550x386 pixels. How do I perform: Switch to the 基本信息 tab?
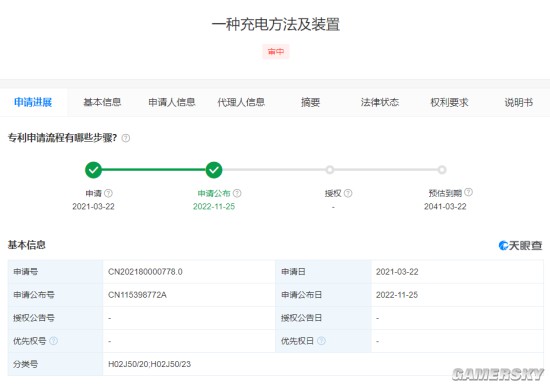(x=102, y=102)
